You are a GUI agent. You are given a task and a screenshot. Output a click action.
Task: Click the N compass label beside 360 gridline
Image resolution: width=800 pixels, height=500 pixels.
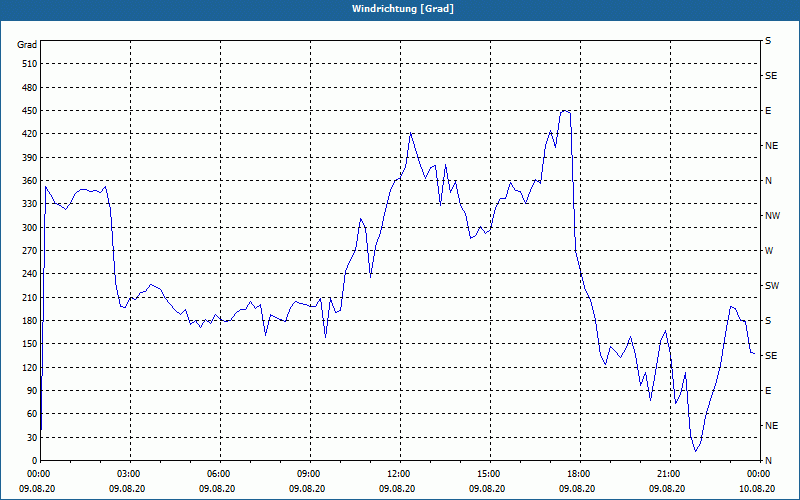[x=768, y=181]
